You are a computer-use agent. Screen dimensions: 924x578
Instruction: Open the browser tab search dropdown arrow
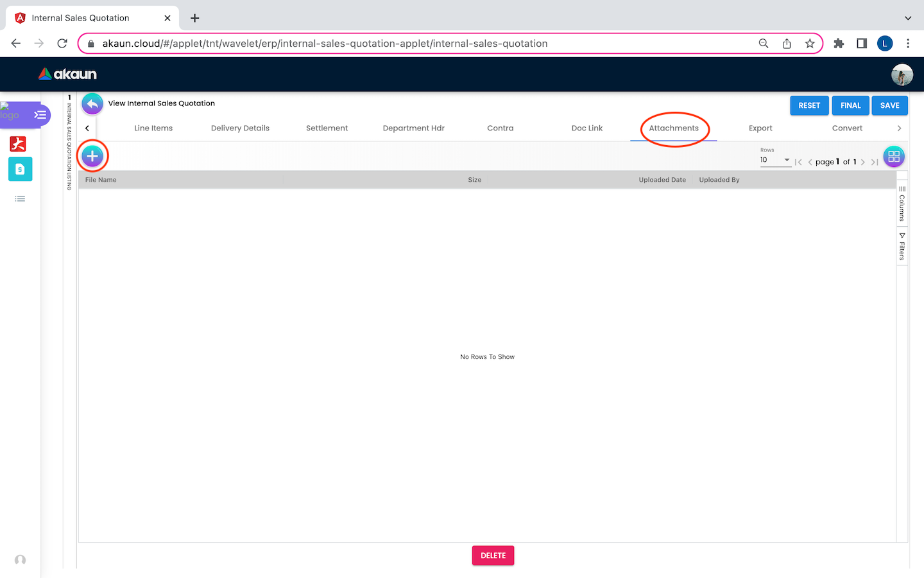pos(908,18)
